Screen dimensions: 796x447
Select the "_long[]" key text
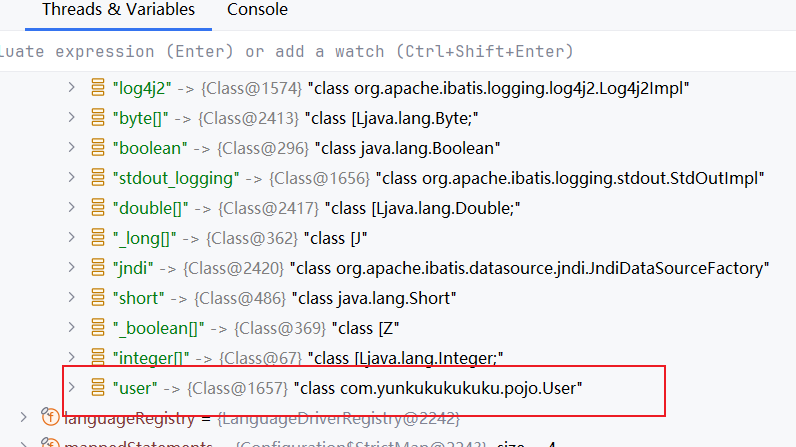[144, 238]
